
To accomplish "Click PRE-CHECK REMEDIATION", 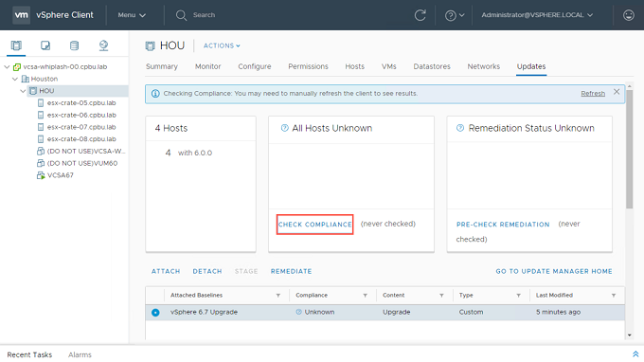I will coord(503,225).
